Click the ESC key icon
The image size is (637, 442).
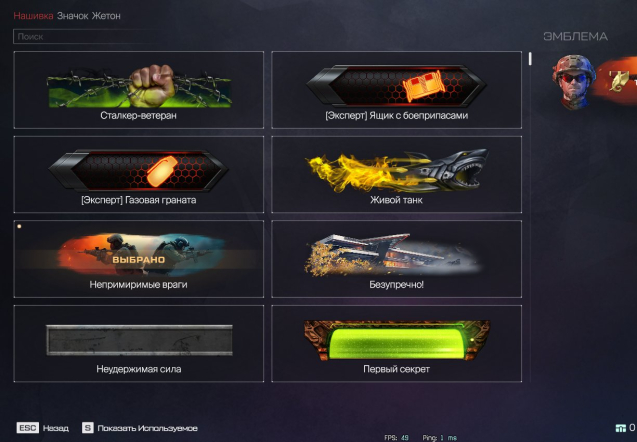click(28, 428)
